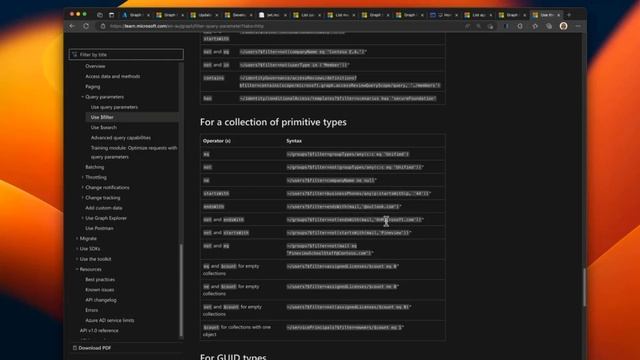Open the browser profile avatar
This screenshot has width=640, height=360.
(x=563, y=26)
